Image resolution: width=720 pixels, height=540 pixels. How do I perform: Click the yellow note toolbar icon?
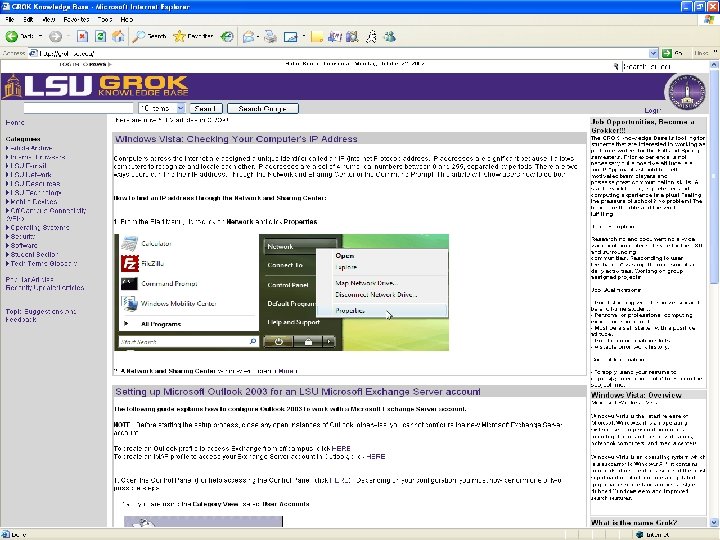[316, 36]
